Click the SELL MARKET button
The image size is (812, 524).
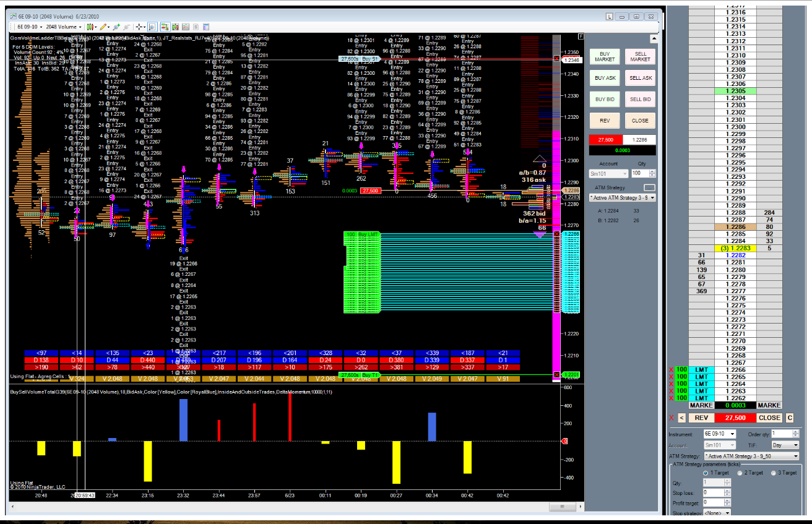641,56
